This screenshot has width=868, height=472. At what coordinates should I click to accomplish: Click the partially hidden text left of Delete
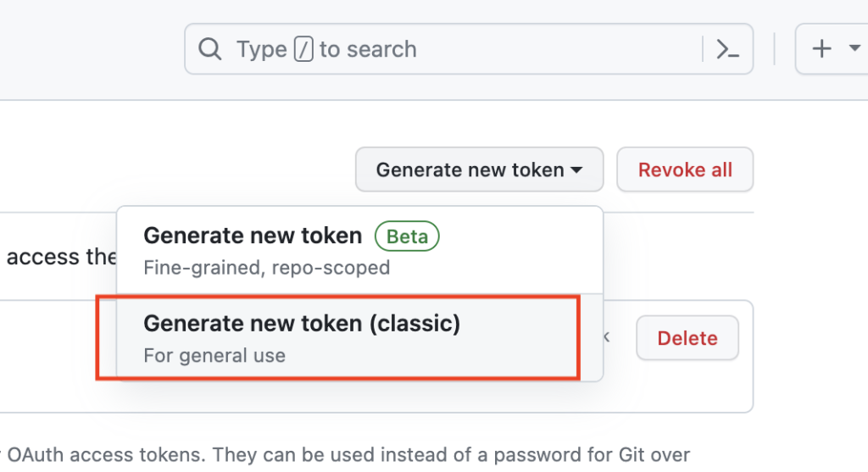[x=607, y=336]
